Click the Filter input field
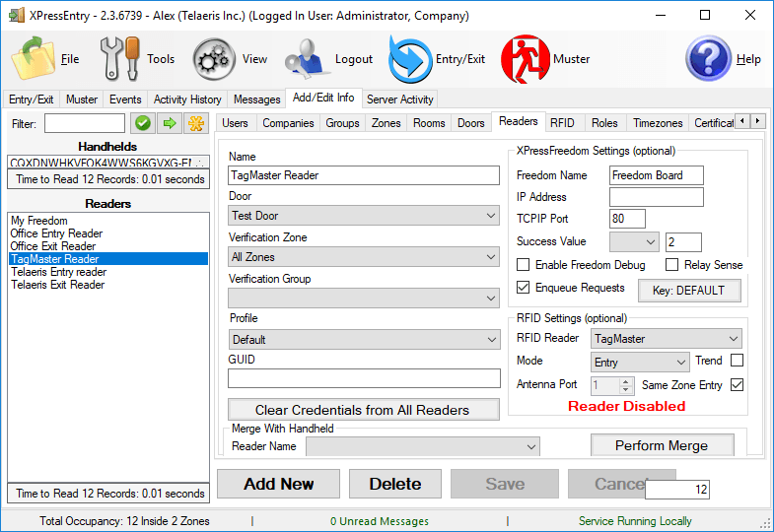 85,123
